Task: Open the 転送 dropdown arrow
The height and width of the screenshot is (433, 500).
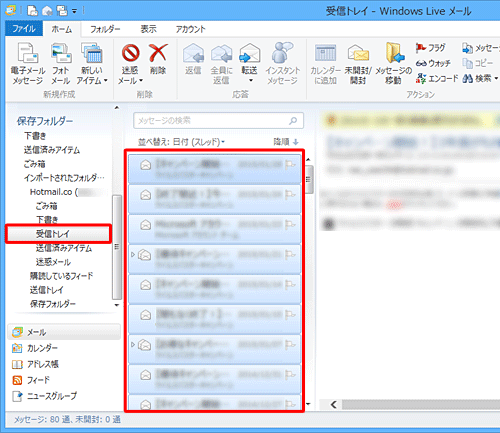Action: click(250, 80)
